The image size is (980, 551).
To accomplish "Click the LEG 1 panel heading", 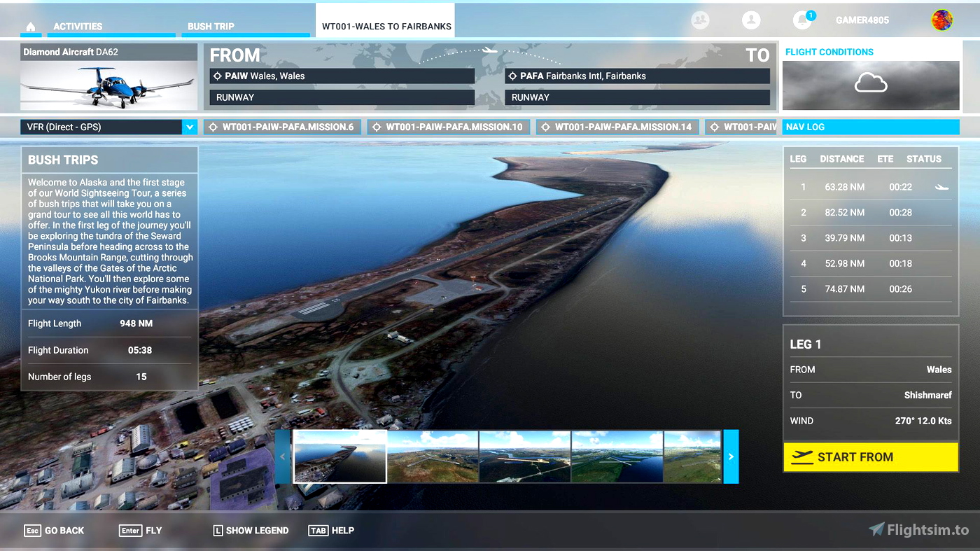I will (x=806, y=344).
